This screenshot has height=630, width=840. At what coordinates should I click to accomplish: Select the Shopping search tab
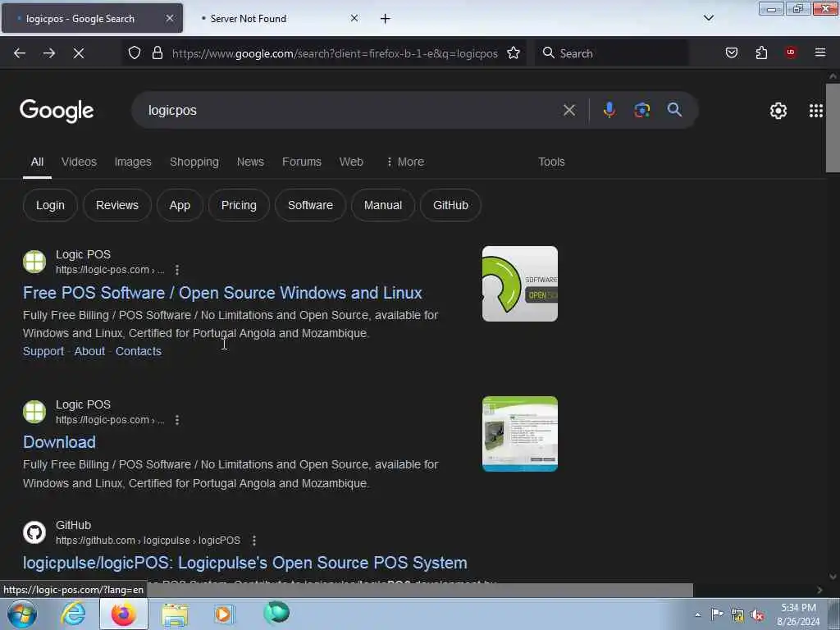194,162
